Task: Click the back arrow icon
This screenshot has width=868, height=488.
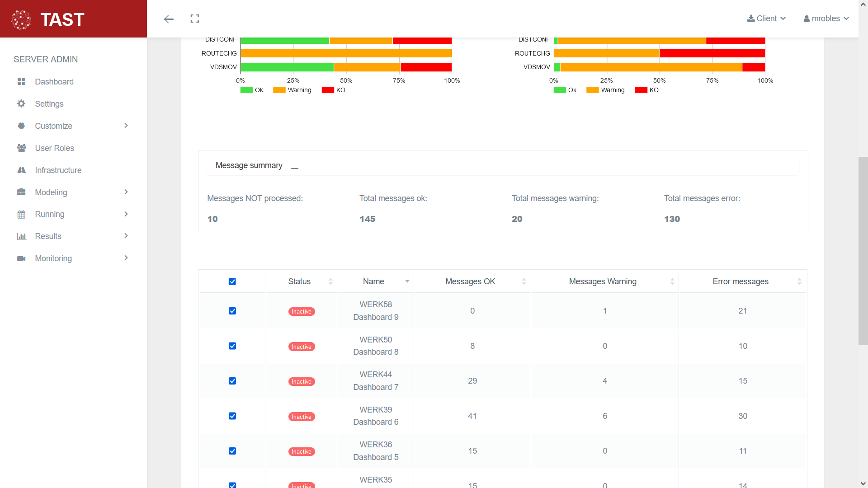Action: pyautogui.click(x=169, y=19)
